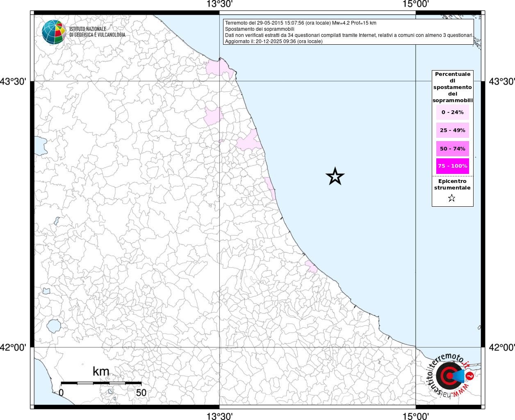Click the 'Terremoto del 29-05-2015' title line
The image size is (515, 420).
click(301, 23)
